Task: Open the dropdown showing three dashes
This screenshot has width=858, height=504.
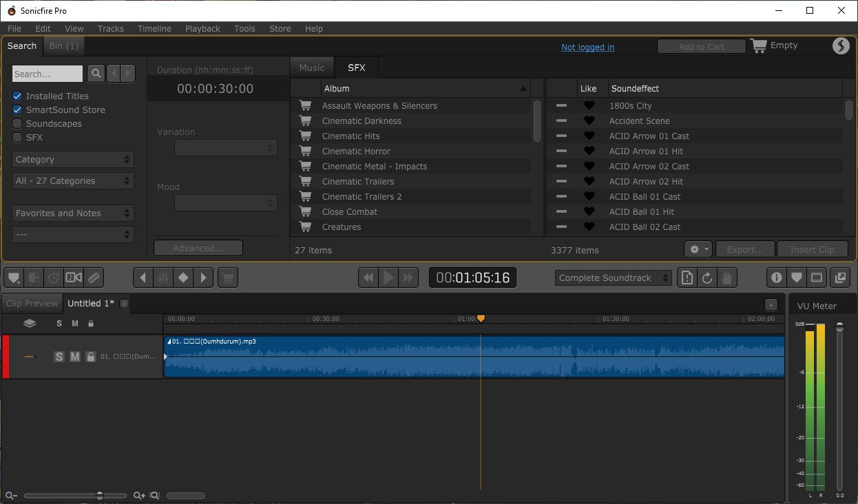Action: (73, 234)
